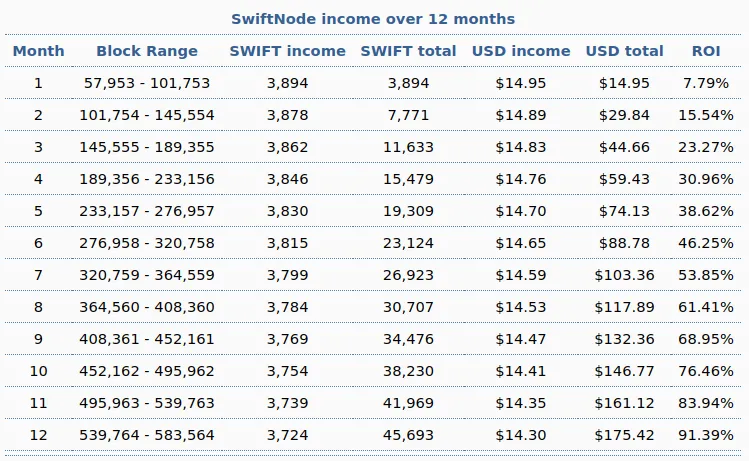Select block range '495,963 - 539,763'
Screen dimensions: 749x461
(147, 403)
